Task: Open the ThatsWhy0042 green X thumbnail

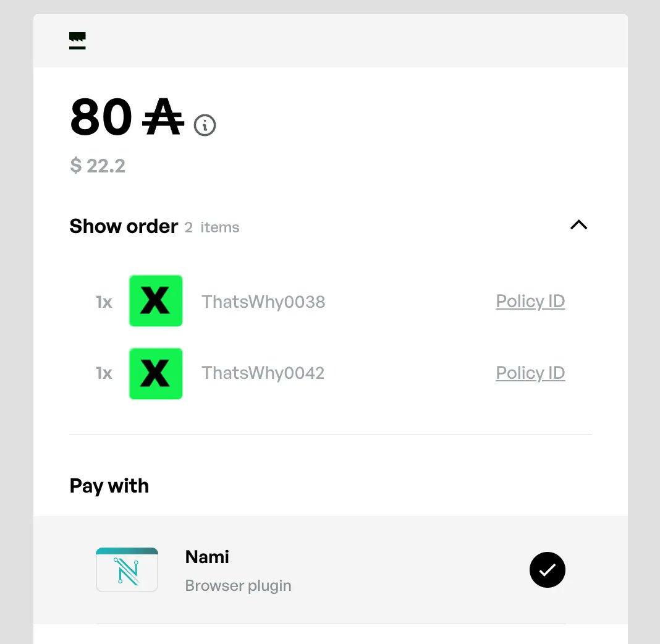Action: click(156, 374)
